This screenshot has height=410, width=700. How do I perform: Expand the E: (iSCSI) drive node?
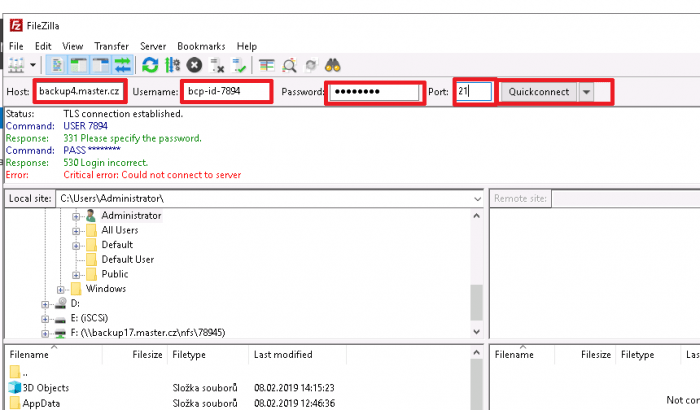pyautogui.click(x=45, y=319)
